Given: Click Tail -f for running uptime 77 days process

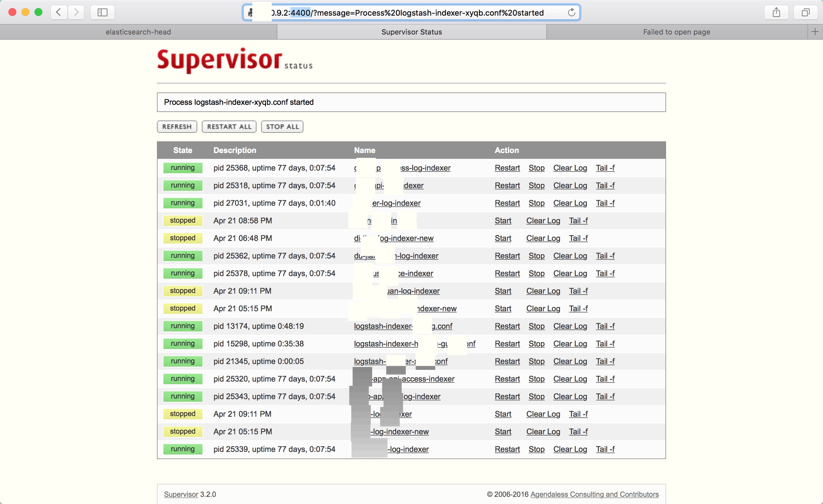Looking at the screenshot, I should pos(606,168).
